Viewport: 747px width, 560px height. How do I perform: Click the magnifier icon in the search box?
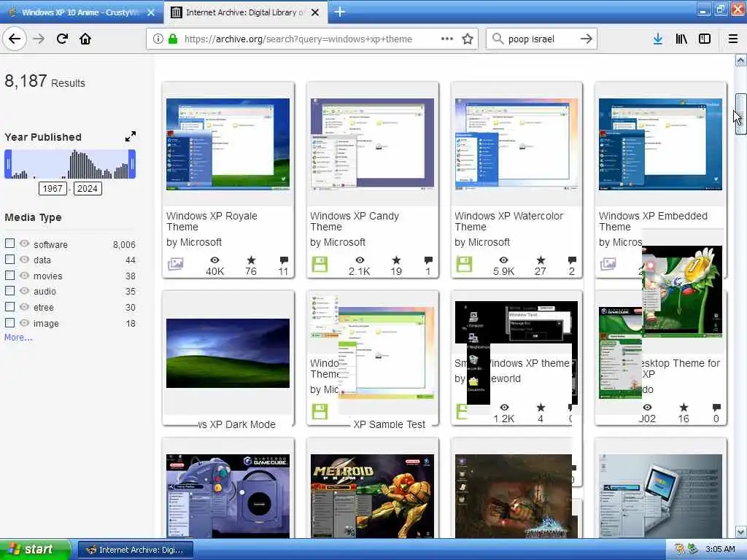click(498, 39)
